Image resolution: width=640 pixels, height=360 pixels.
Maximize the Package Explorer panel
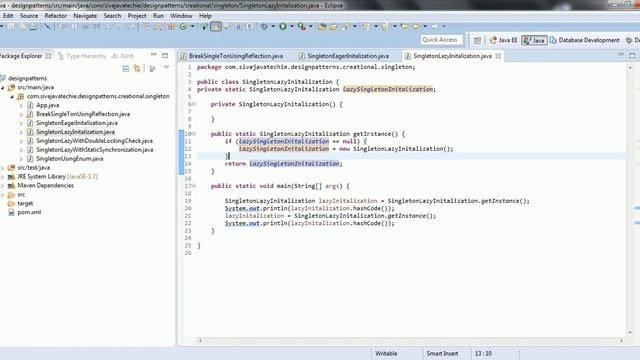[165, 56]
